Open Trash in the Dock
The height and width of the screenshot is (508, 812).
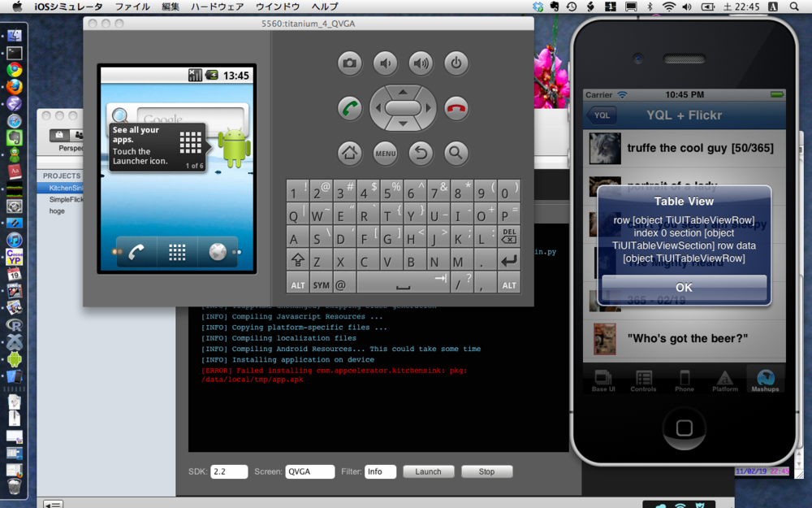click(x=15, y=486)
